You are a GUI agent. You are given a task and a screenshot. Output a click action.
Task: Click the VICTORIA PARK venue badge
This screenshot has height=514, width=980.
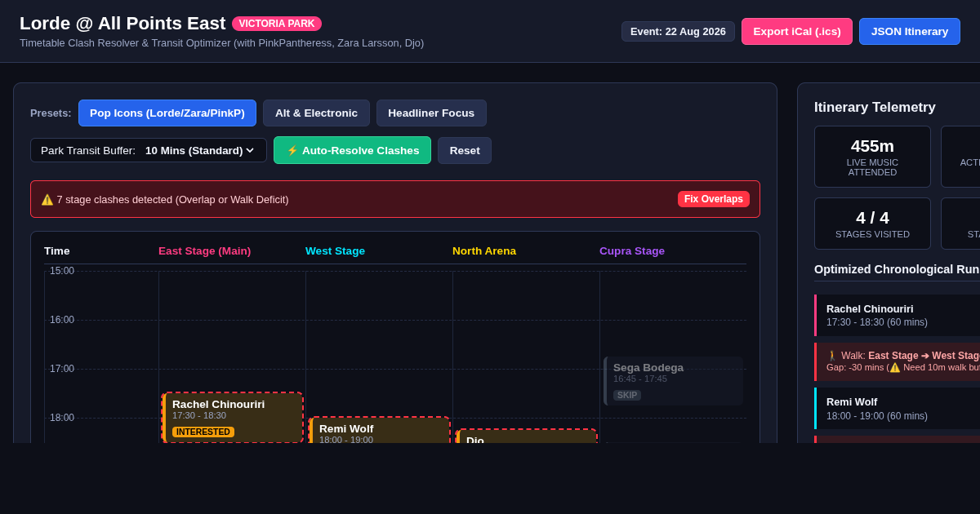click(x=277, y=24)
